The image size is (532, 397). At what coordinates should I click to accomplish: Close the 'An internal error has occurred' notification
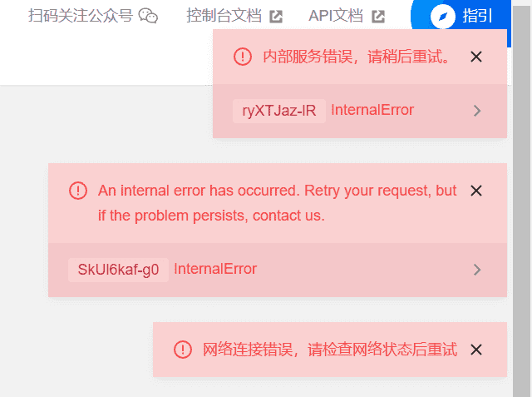476,191
